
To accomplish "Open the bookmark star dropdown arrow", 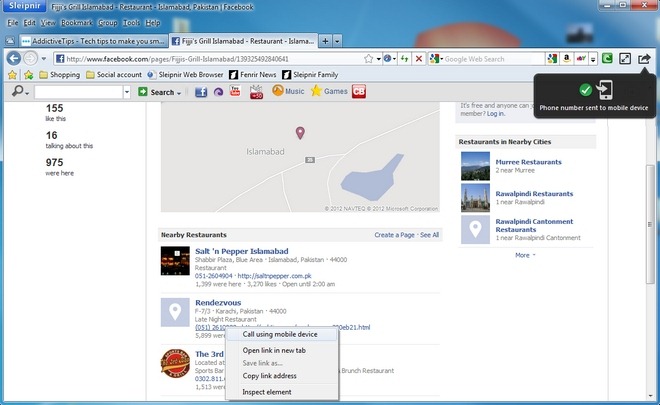I will [x=378, y=59].
